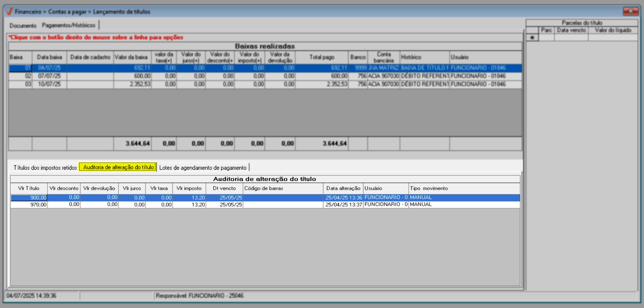Viewport: 644px width, 308px height.
Task: Switch to Lotes de agendamento de pagamento tab
Action: coord(202,168)
